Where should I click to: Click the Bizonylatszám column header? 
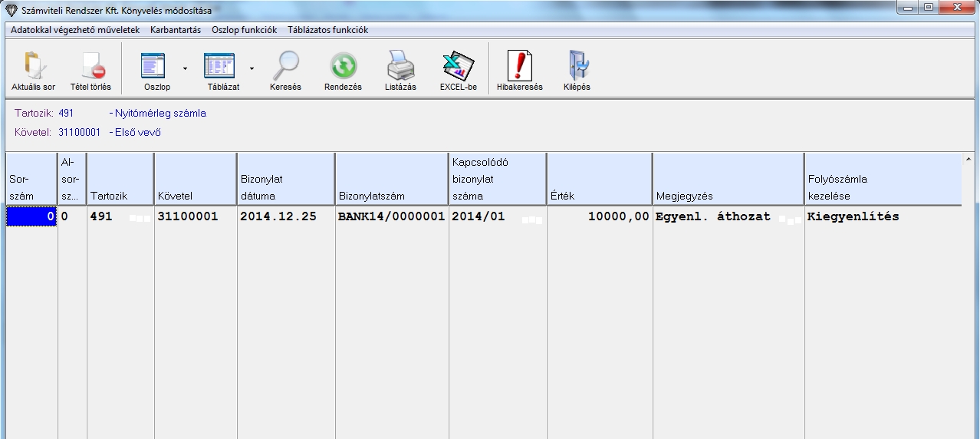coord(391,180)
